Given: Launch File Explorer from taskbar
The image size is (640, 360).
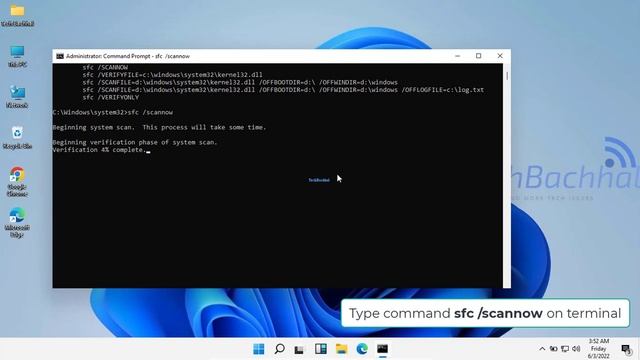Looking at the screenshot, I should [341, 349].
